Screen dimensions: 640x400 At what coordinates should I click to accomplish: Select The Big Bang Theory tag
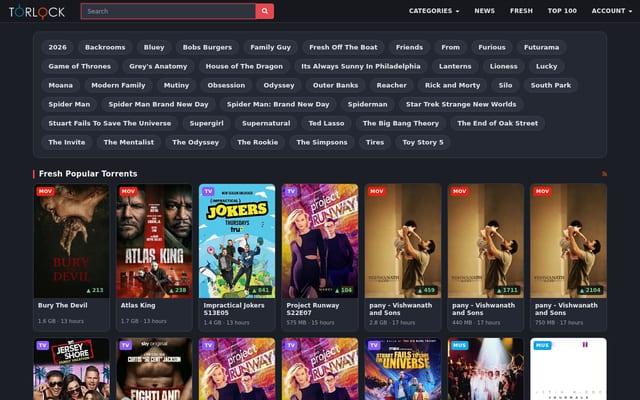click(x=401, y=123)
